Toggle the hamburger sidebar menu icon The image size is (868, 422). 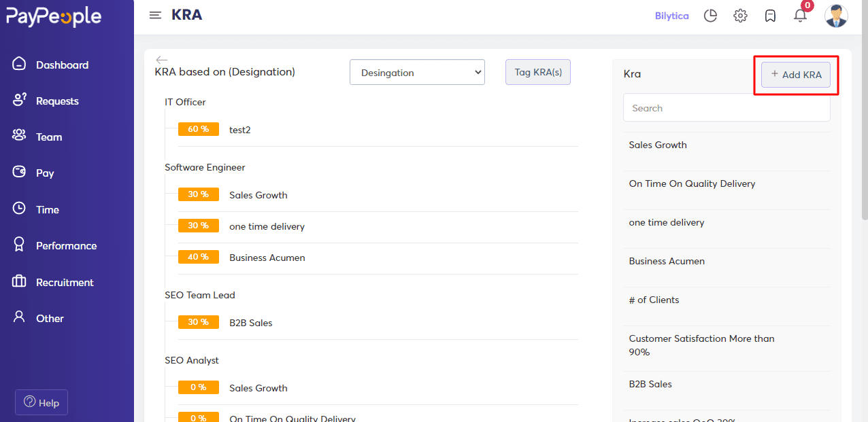point(155,16)
